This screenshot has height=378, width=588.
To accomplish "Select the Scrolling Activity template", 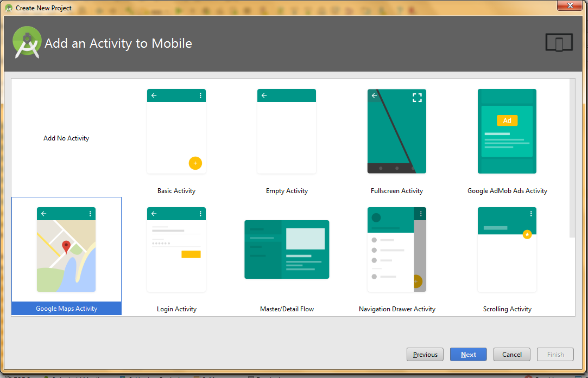I will pos(507,249).
